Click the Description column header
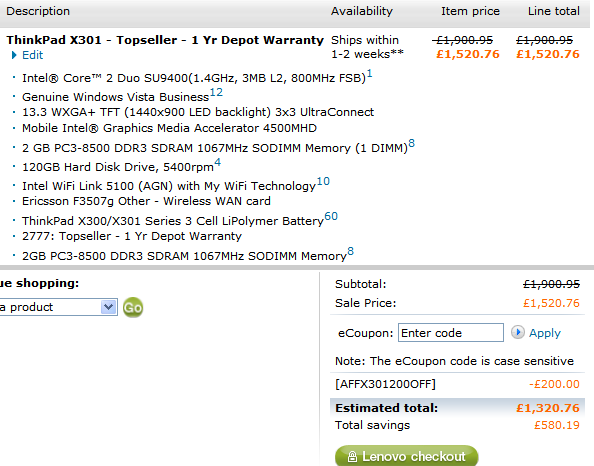This screenshot has width=594, height=466. click(38, 11)
